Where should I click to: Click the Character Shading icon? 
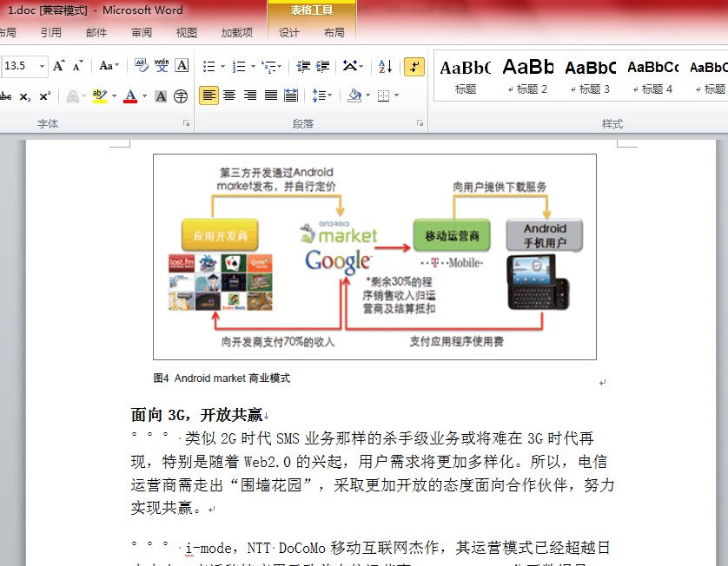[161, 96]
